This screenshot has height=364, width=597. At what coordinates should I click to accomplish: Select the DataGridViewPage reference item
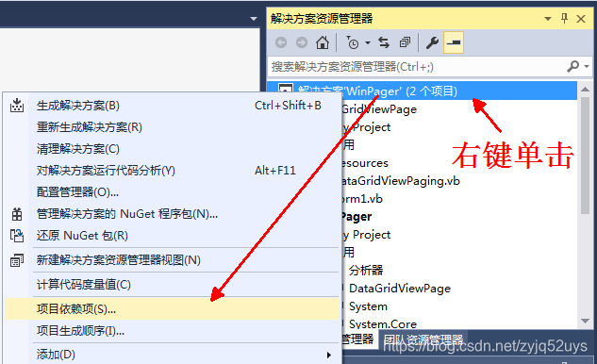(400, 289)
